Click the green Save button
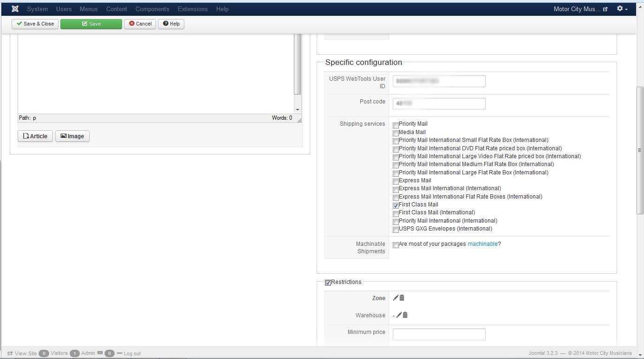The height and width of the screenshot is (359, 644). click(x=91, y=24)
